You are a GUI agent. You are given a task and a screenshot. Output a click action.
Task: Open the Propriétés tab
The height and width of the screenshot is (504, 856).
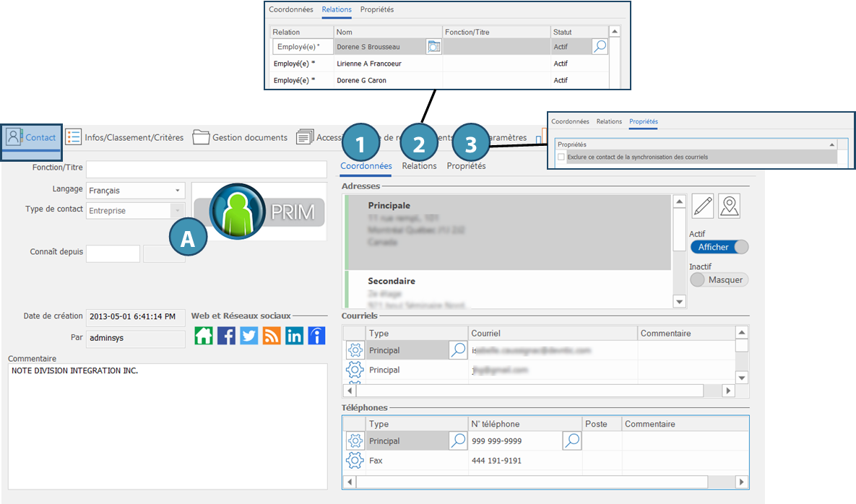(x=466, y=166)
